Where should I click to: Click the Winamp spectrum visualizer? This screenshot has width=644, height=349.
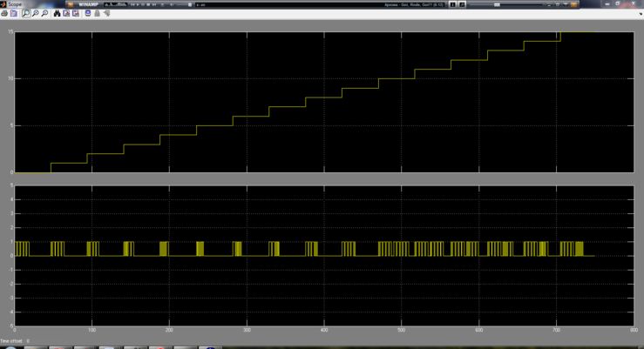tap(115, 4)
